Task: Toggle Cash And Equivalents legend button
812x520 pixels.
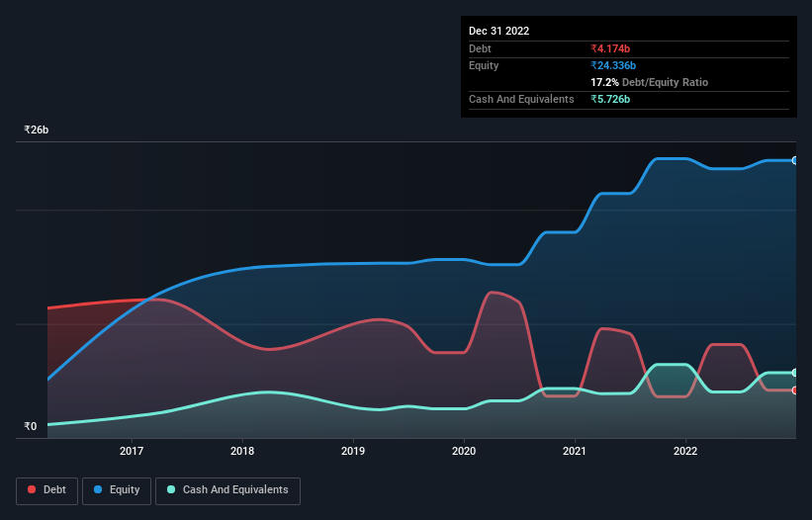Action: [x=227, y=490]
